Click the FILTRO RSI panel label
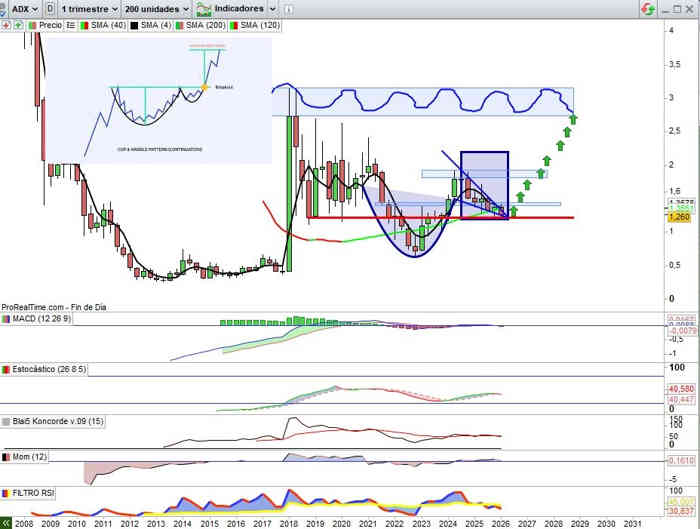The image size is (700, 529). point(32,493)
